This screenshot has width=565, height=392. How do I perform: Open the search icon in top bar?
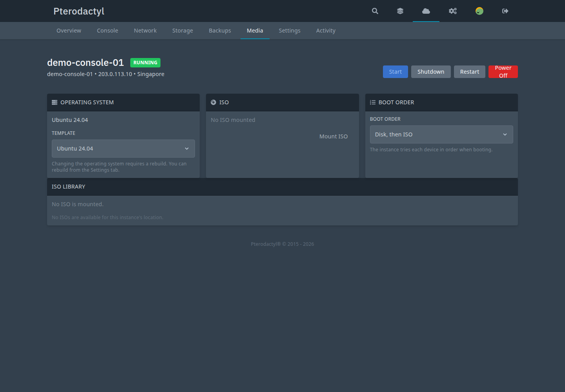click(x=375, y=11)
